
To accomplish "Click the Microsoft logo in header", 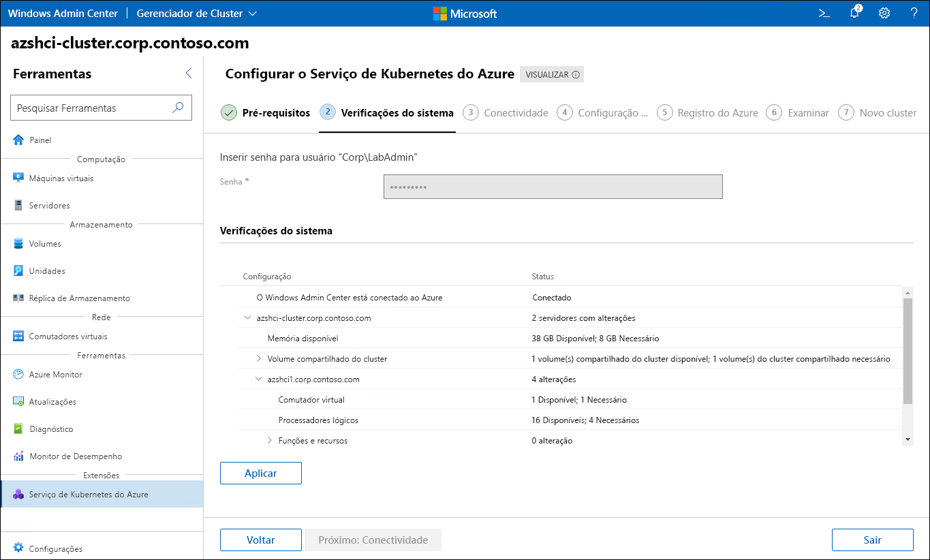I will 465,13.
